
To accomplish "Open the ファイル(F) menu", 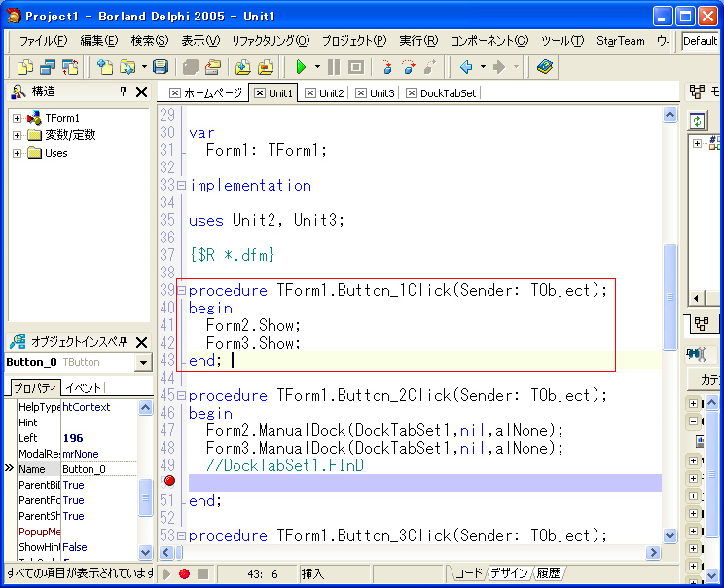I will pos(44,41).
